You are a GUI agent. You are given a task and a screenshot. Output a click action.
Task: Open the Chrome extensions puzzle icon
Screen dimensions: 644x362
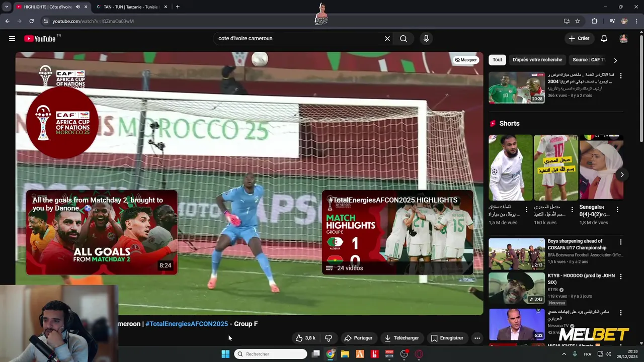[x=595, y=21]
